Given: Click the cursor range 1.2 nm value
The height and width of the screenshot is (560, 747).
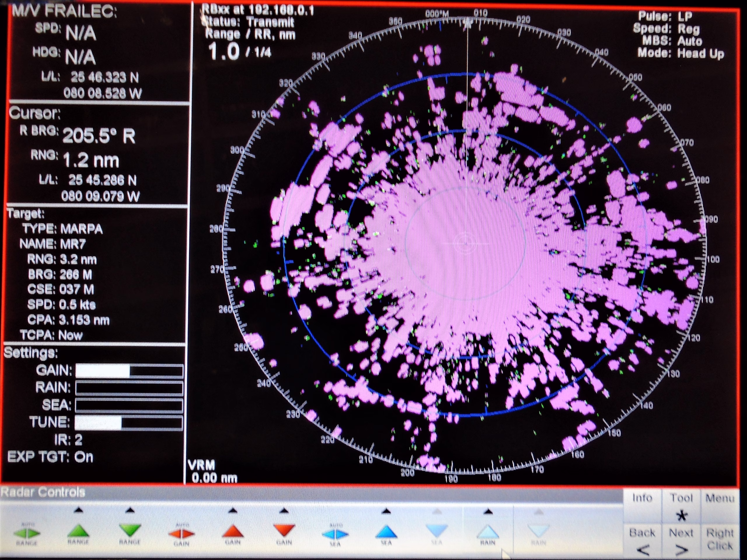Looking at the screenshot, I should click(91, 161).
